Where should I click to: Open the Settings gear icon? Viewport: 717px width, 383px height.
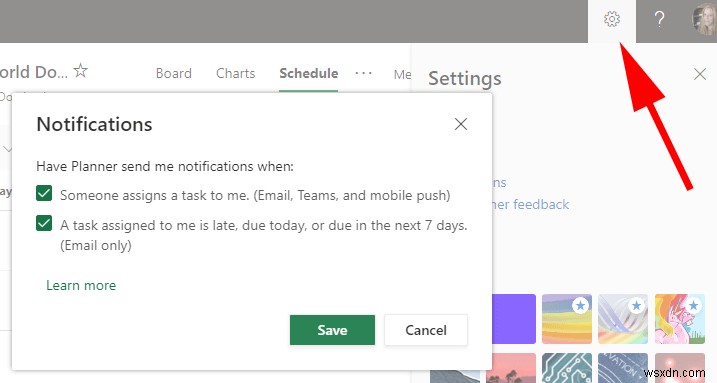[x=611, y=19]
